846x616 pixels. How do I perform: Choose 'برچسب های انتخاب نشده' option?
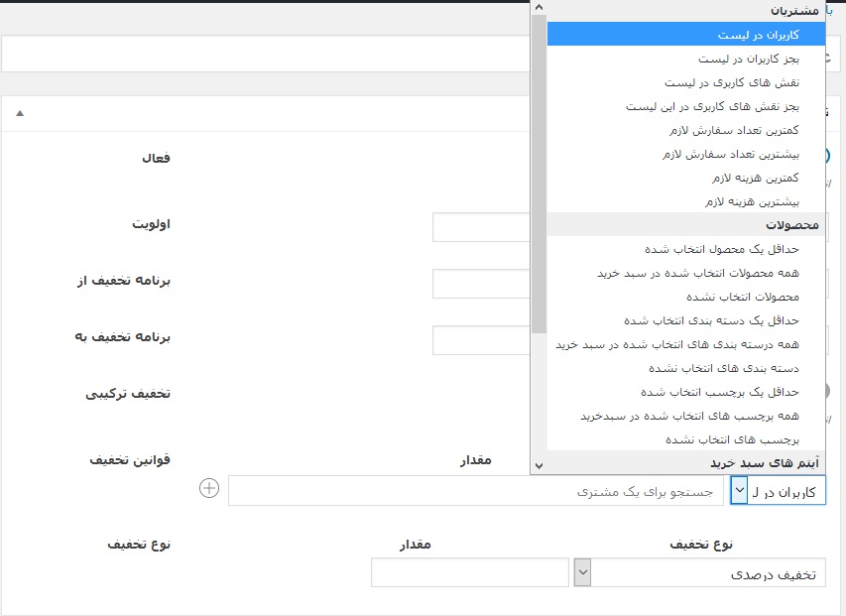pyautogui.click(x=685, y=439)
